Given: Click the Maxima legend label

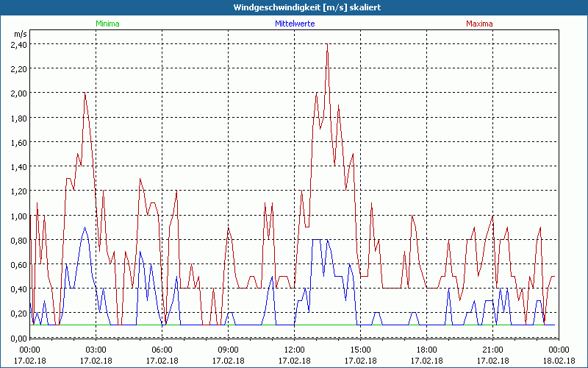Looking at the screenshot, I should point(480,24).
